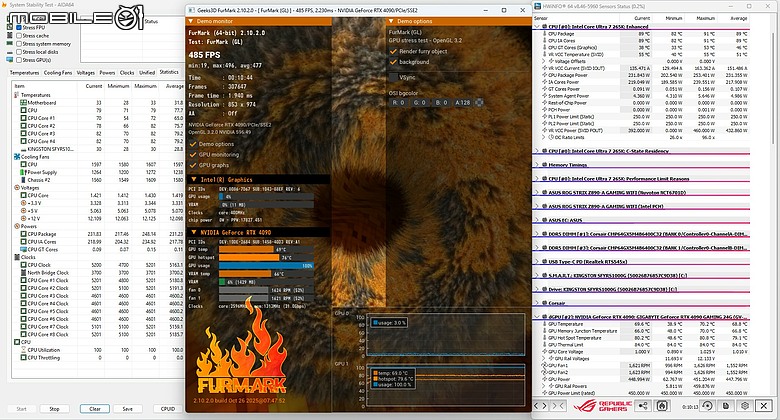This screenshot has height=420, width=780.
Task: Click AIDA64 Stop button
Action: pos(54,409)
